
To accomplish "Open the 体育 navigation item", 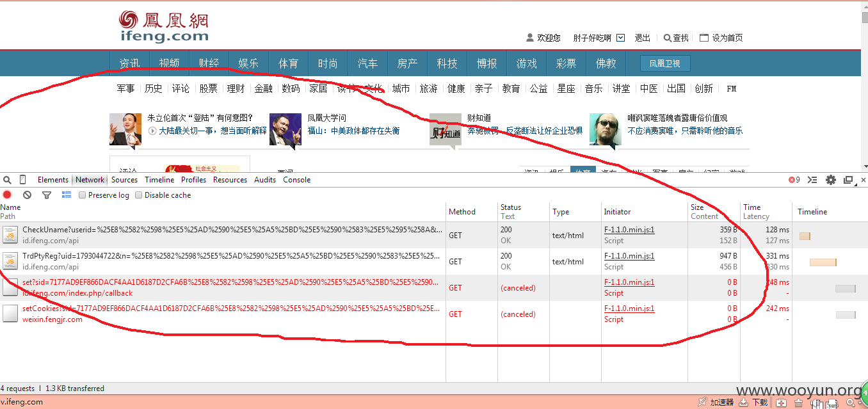I will coord(288,63).
